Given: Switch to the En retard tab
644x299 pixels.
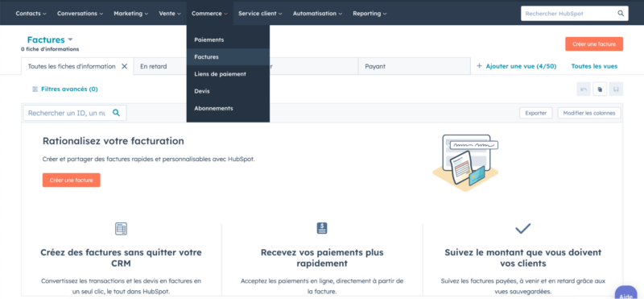Looking at the screenshot, I should (x=160, y=66).
